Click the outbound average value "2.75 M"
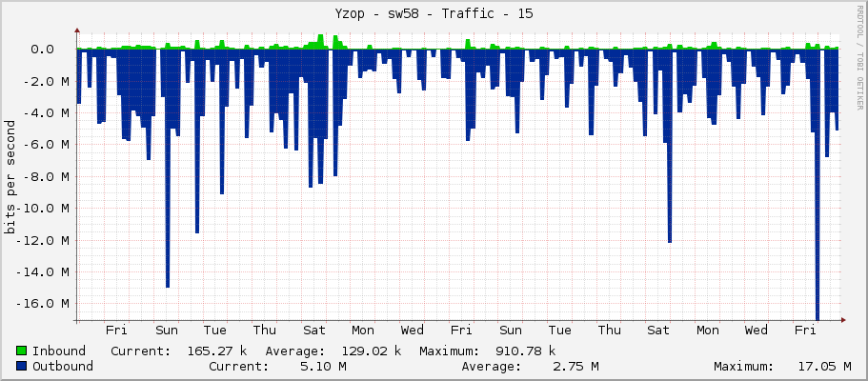868x381 pixels. pos(575,366)
